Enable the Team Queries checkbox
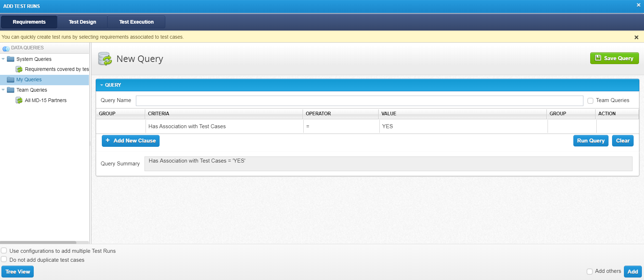The height and width of the screenshot is (280, 644). [590, 101]
